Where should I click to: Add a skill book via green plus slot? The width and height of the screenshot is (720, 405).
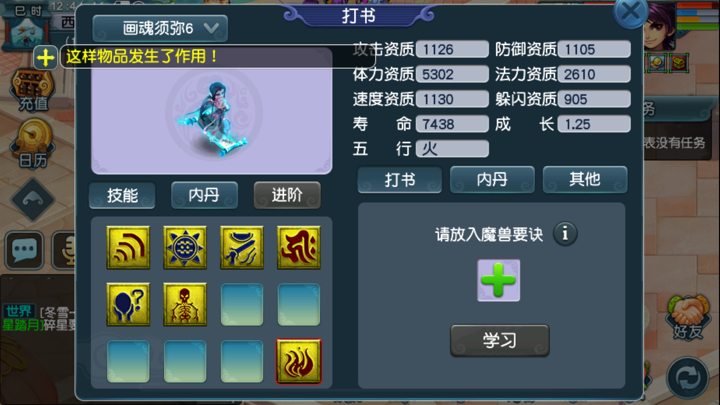[x=499, y=281]
